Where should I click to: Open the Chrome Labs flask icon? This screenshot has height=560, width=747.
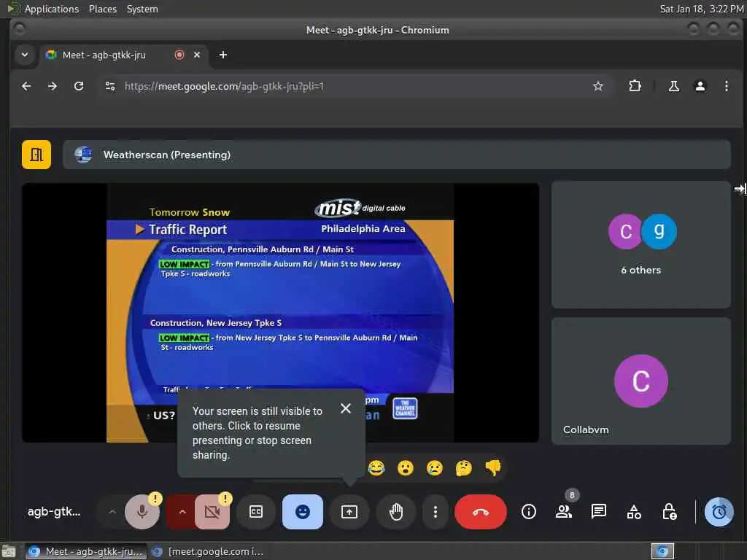pos(673,86)
